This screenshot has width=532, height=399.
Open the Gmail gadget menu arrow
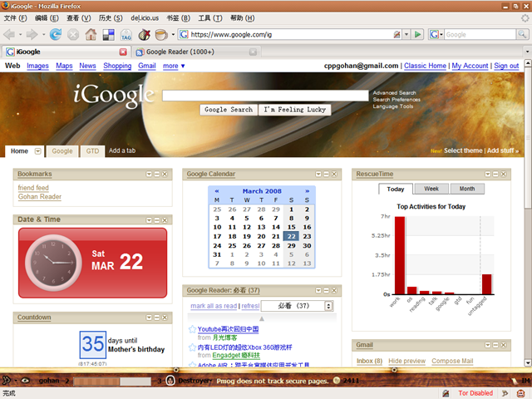click(x=488, y=345)
